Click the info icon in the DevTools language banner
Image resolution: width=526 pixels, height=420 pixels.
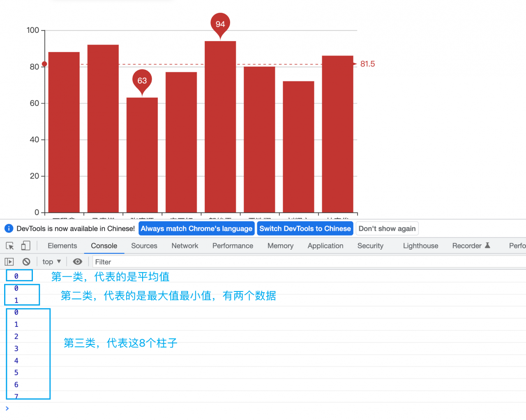pos(9,228)
